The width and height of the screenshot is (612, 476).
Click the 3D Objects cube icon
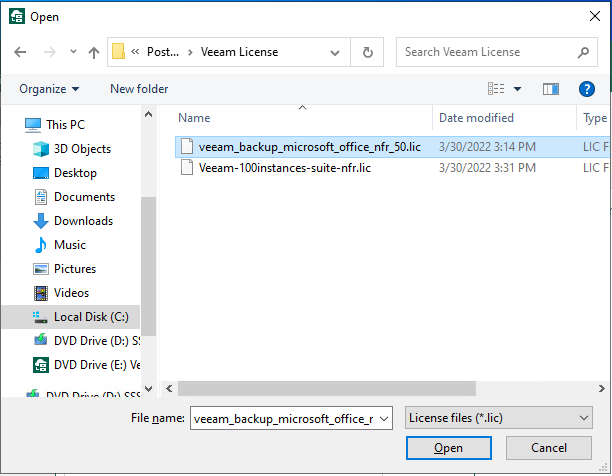pyautogui.click(x=41, y=149)
